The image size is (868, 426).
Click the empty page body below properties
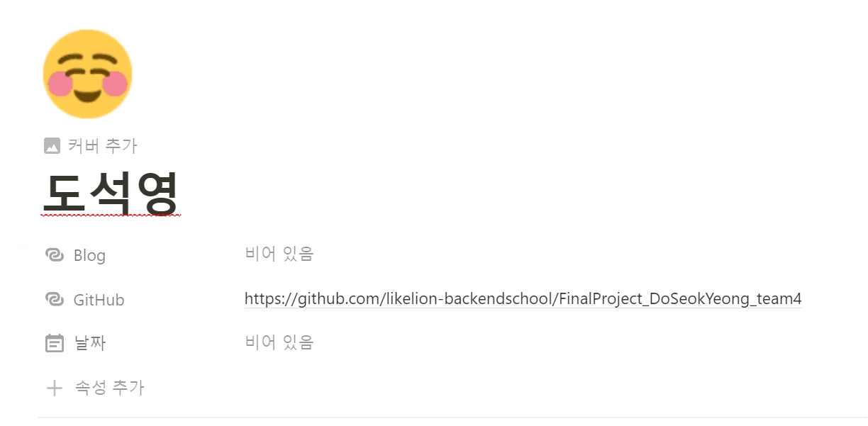pyautogui.click(x=454, y=422)
